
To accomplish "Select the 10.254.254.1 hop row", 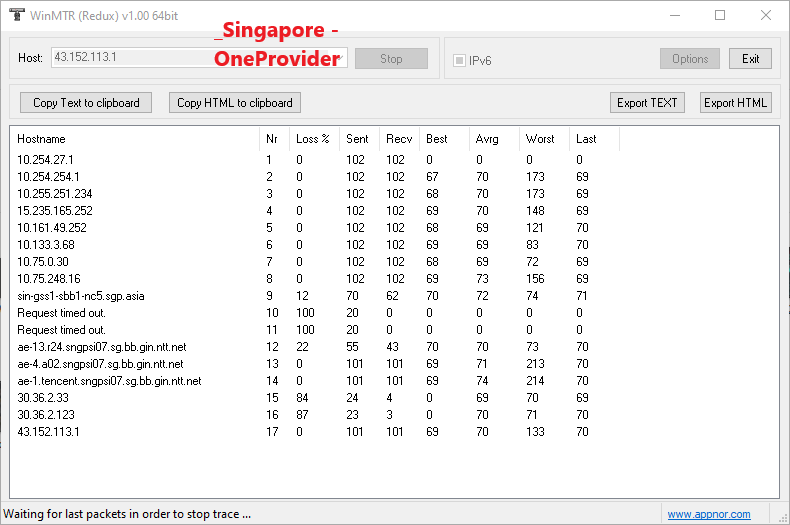I will click(x=315, y=177).
